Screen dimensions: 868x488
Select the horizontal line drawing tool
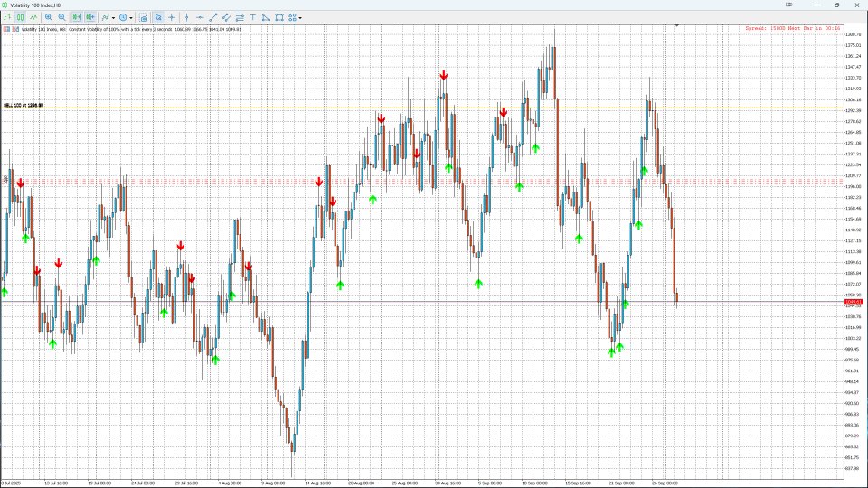pos(200,17)
